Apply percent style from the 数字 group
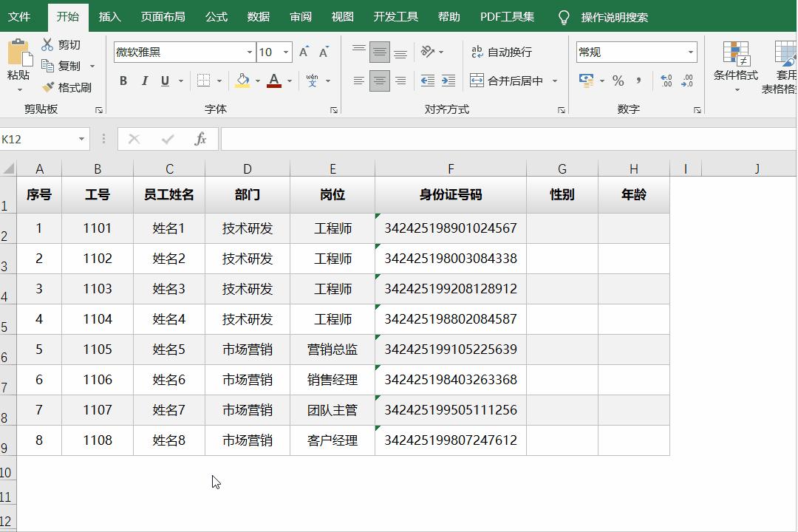 point(618,81)
